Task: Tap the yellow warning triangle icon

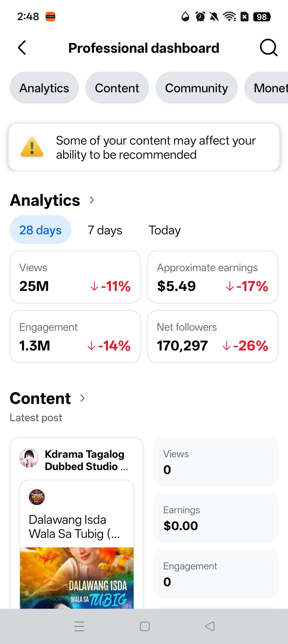Action: tap(32, 147)
